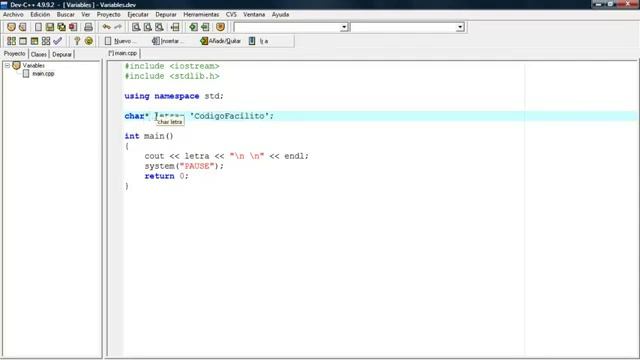
Task: Click the '#include <stdlib.h>' code line
Action: [172, 76]
